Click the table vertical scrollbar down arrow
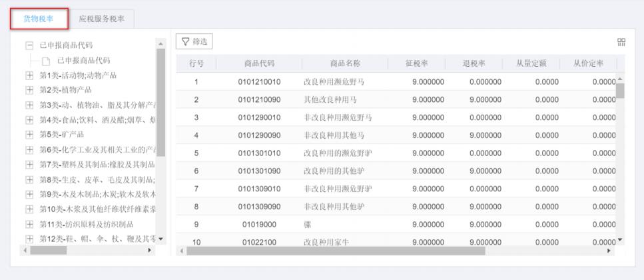 [620, 241]
